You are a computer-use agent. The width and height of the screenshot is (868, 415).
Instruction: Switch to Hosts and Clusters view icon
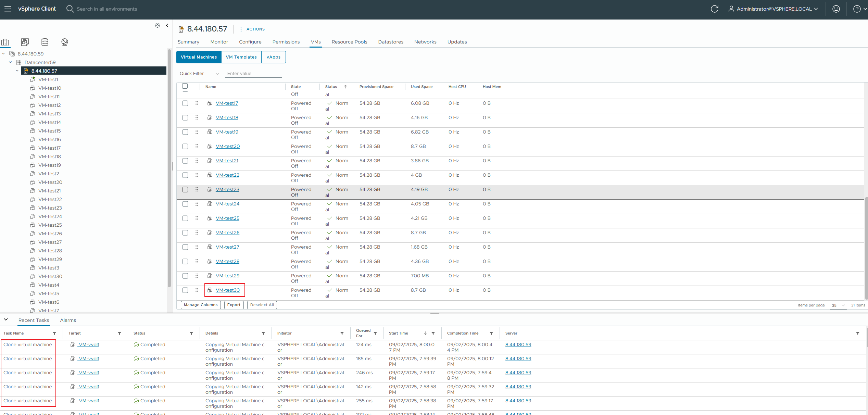click(5, 42)
